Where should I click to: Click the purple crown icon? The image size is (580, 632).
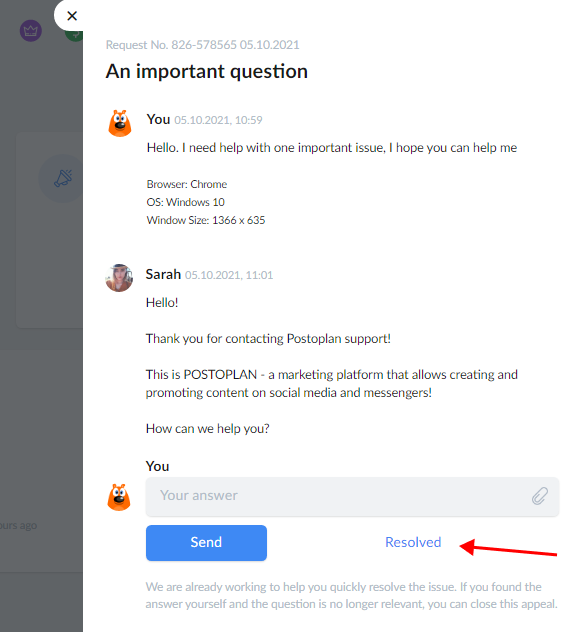pos(31,31)
